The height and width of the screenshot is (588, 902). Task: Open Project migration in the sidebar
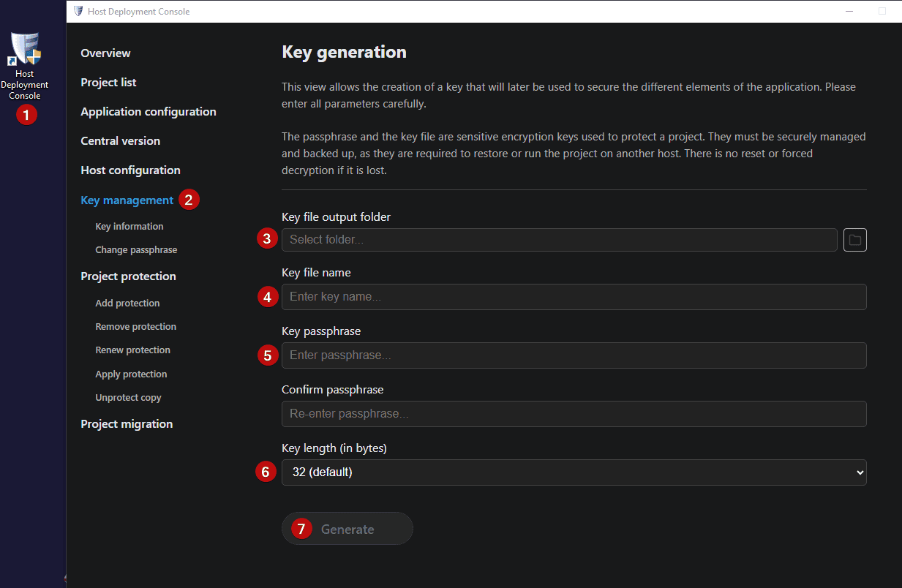click(x=127, y=423)
